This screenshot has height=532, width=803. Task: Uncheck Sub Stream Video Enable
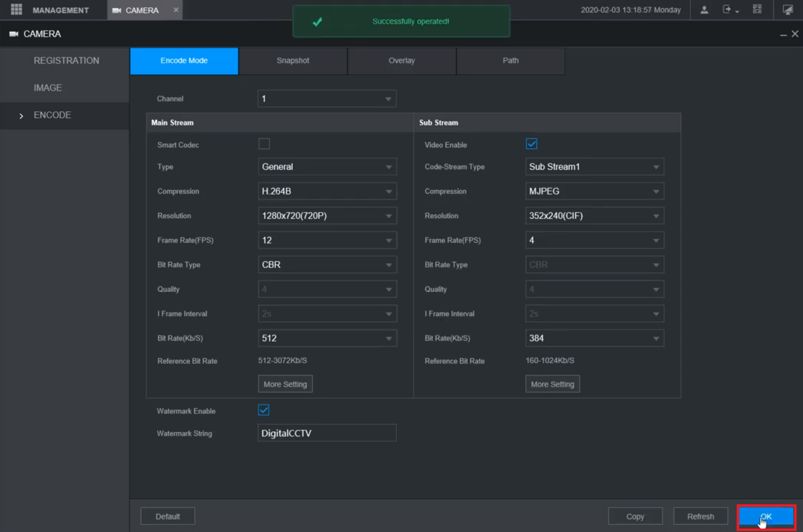[531, 144]
